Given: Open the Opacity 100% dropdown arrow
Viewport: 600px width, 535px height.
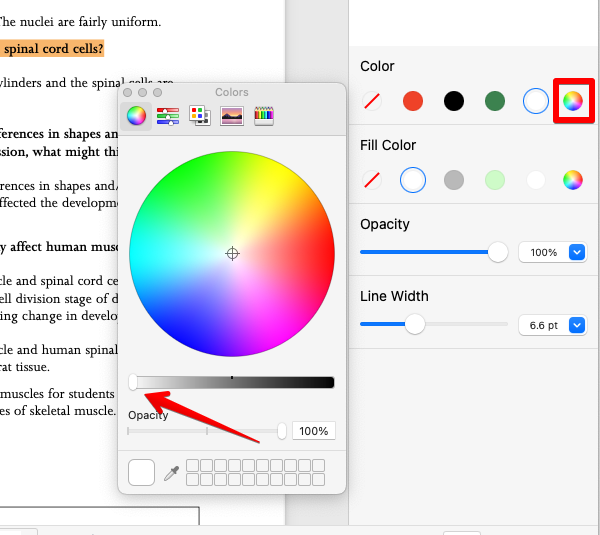Looking at the screenshot, I should pyautogui.click(x=577, y=252).
